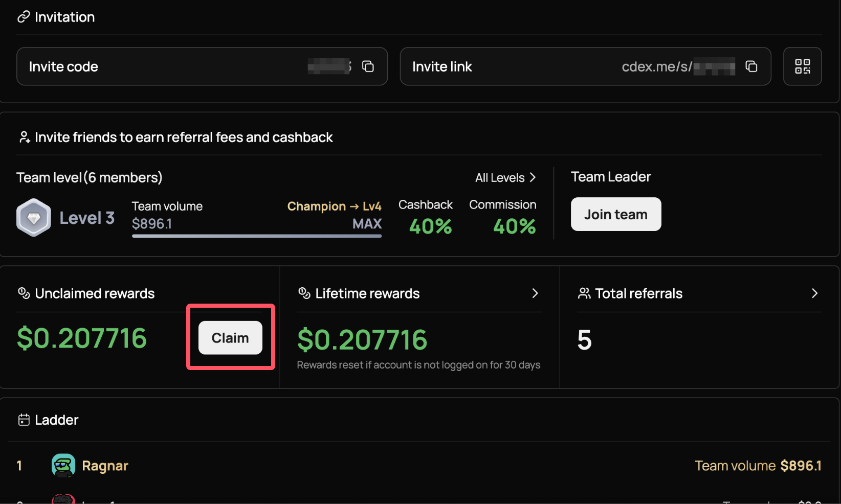Click the invite friends person icon
This screenshot has height=504, width=841.
coord(24,137)
